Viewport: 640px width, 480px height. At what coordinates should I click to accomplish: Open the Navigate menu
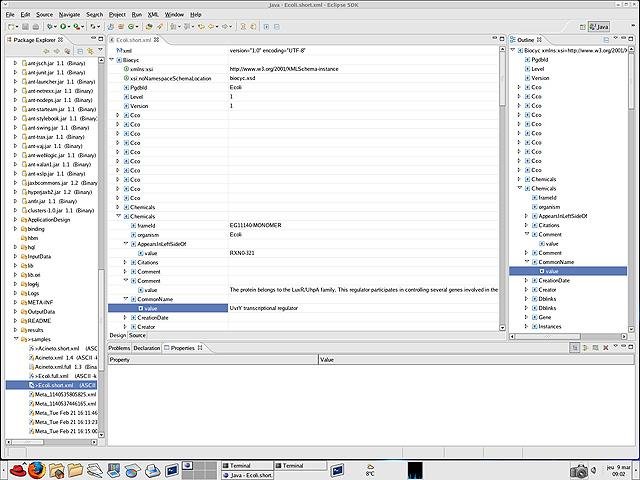pos(69,15)
